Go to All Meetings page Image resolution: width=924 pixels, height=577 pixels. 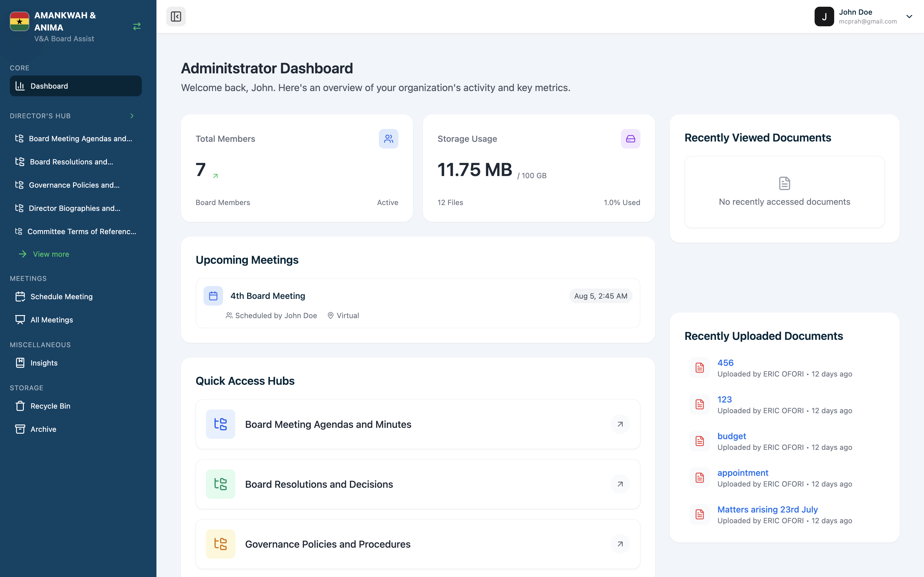52,320
